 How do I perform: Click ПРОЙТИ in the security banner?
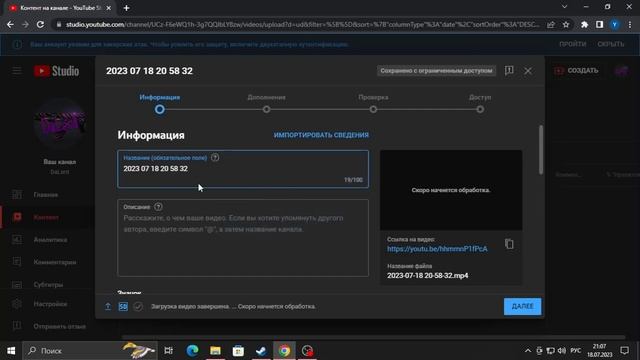coord(573,44)
